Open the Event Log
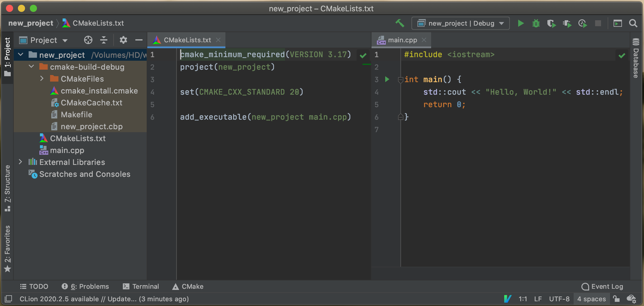This screenshot has width=644, height=306. point(602,286)
